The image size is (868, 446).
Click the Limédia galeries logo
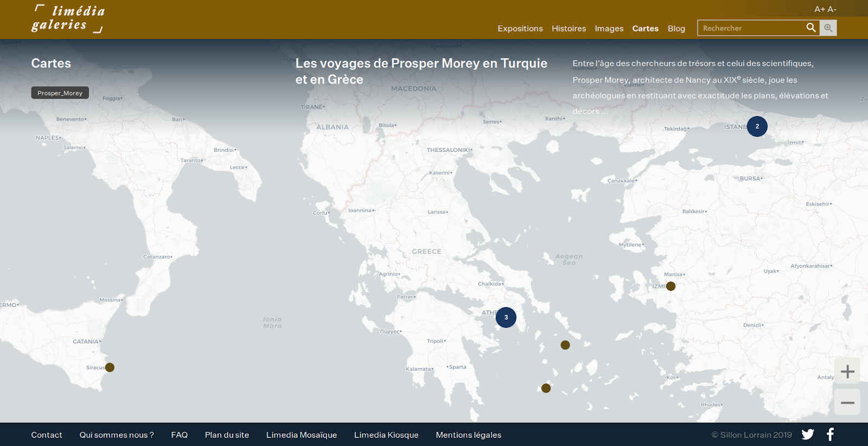(x=68, y=18)
